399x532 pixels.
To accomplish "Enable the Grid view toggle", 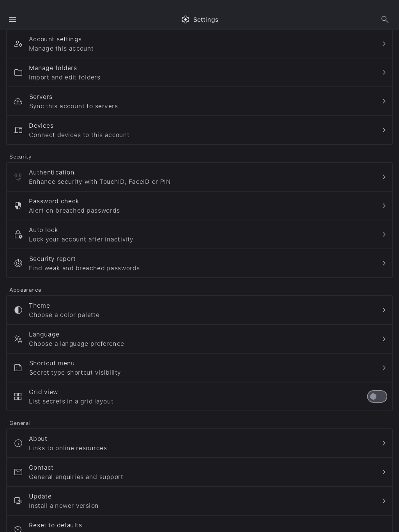I will (x=377, y=396).
